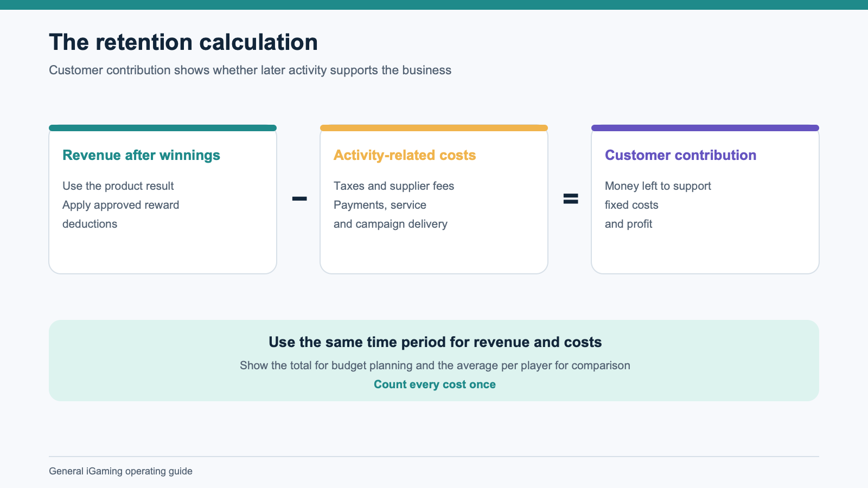
Task: Click the "General iGaming operating guide" footer
Action: tap(120, 471)
